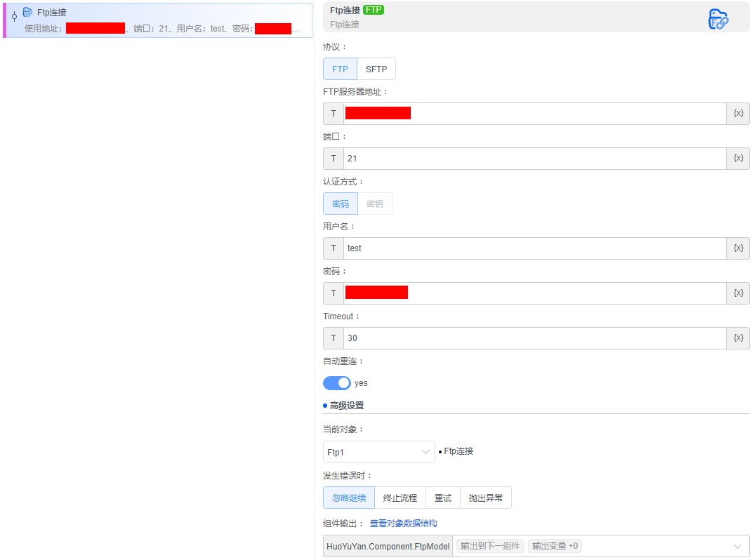Image resolution: width=752 pixels, height=560 pixels.
Task: Open the Ftp1 当前对象 dropdown
Action: point(378,452)
